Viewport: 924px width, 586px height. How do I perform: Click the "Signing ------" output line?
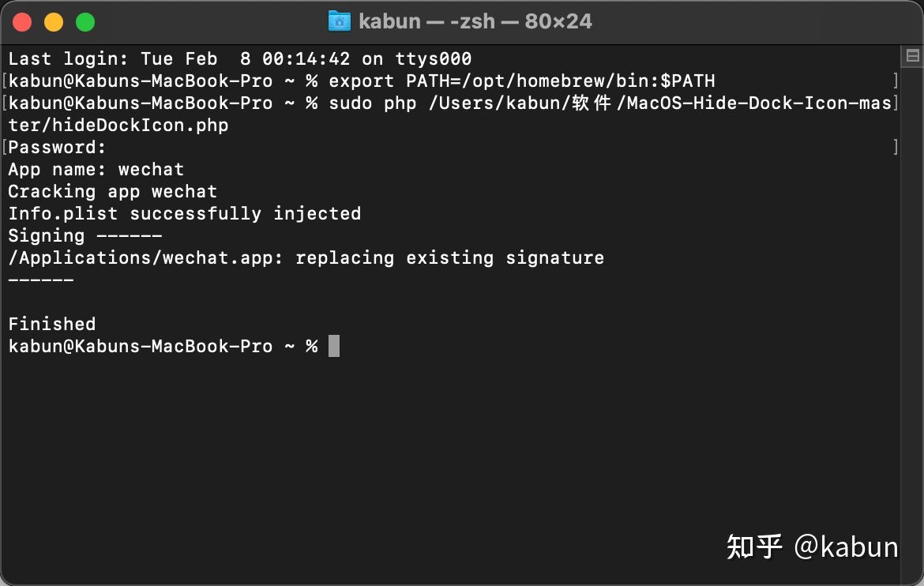coord(85,235)
